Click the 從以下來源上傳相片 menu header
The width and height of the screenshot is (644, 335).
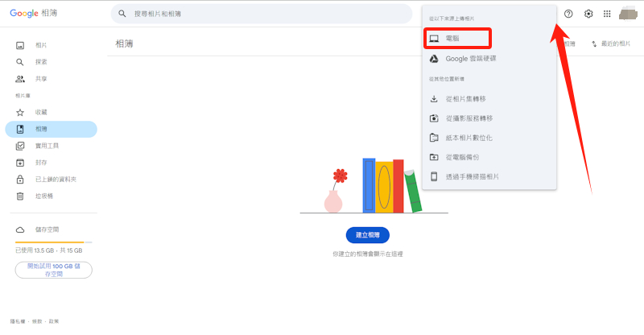click(x=452, y=19)
